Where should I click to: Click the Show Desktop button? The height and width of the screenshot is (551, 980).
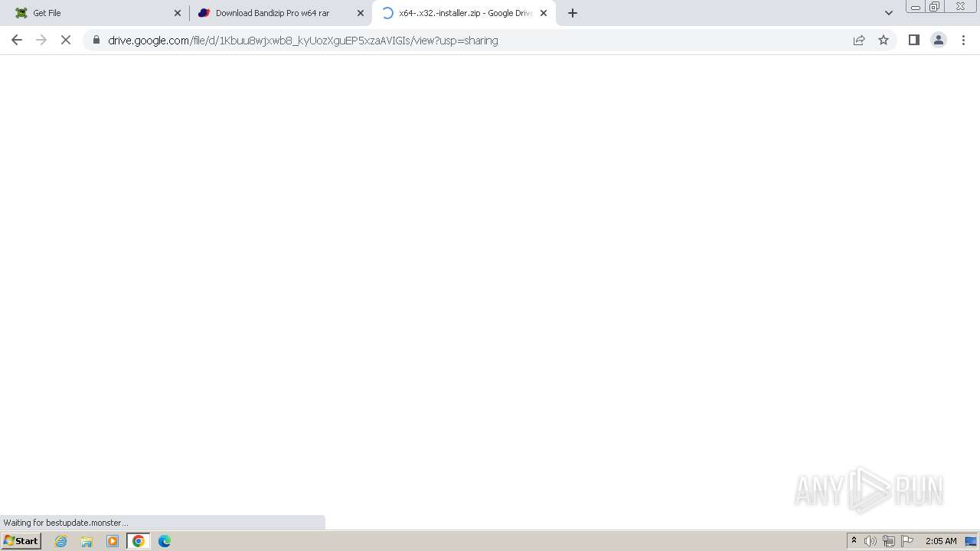pos(971,541)
